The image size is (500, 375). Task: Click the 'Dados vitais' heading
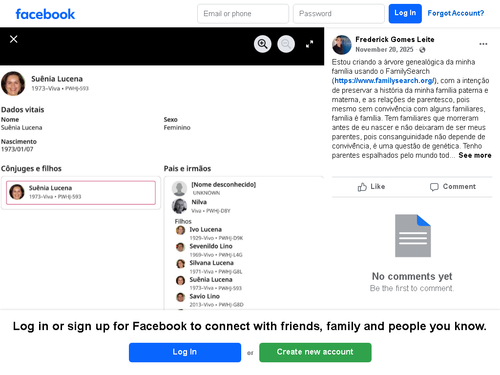(x=22, y=110)
